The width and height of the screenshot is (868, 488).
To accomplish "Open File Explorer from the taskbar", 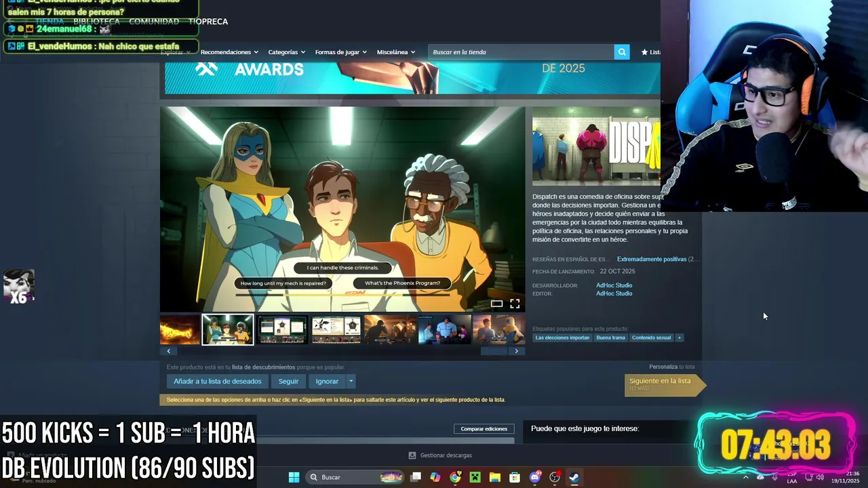I will click(495, 477).
